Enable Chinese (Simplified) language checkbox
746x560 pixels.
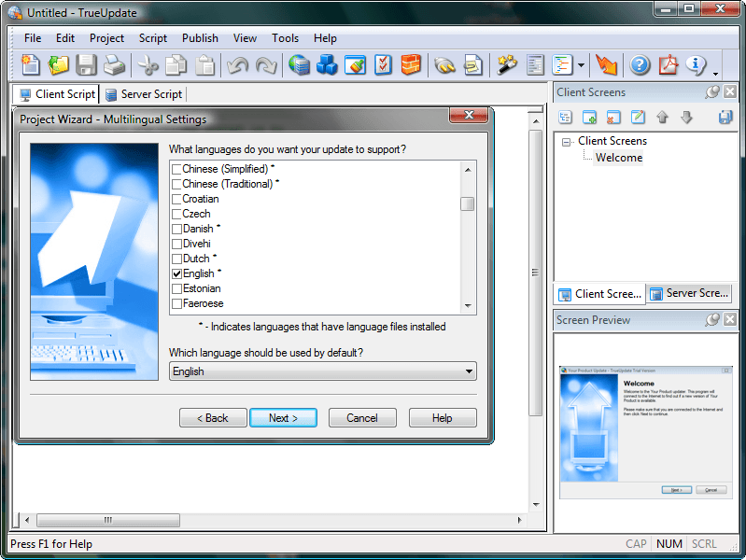pos(176,169)
